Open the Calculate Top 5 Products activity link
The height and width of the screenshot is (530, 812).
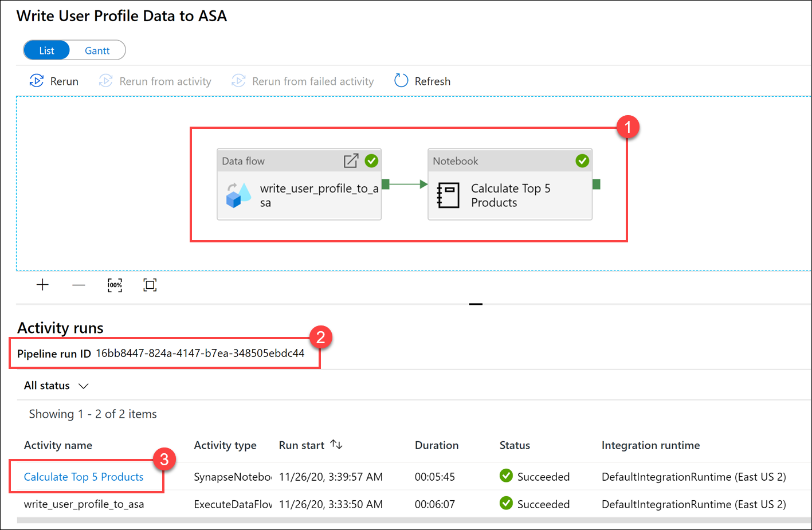(83, 477)
